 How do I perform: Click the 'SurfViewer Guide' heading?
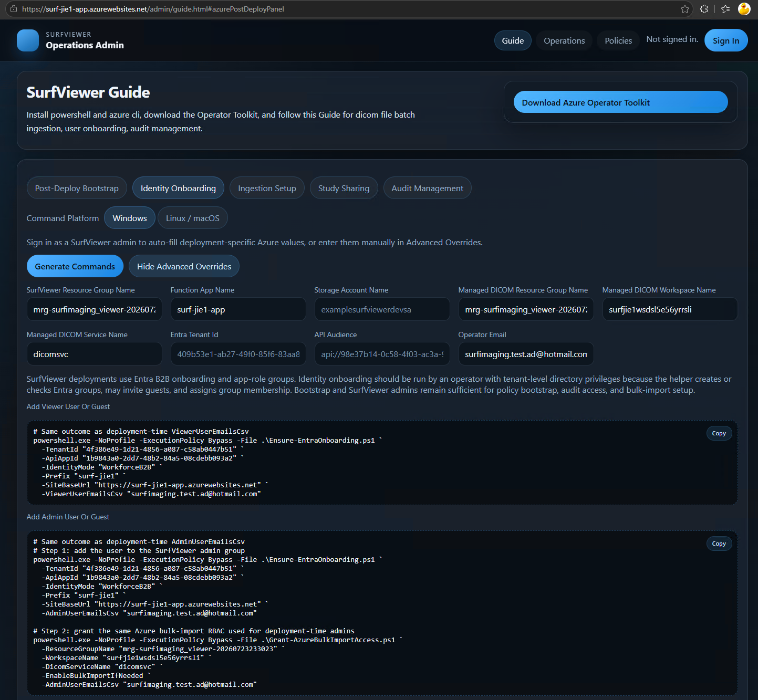tap(88, 92)
